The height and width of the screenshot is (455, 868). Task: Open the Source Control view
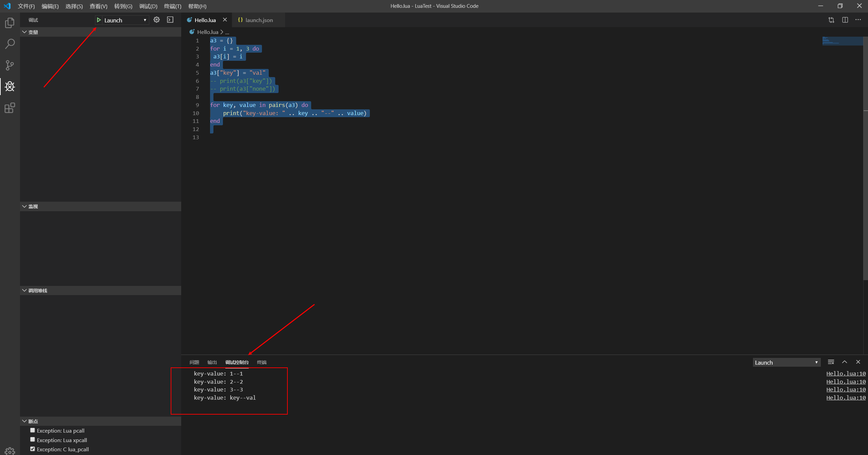(x=10, y=65)
